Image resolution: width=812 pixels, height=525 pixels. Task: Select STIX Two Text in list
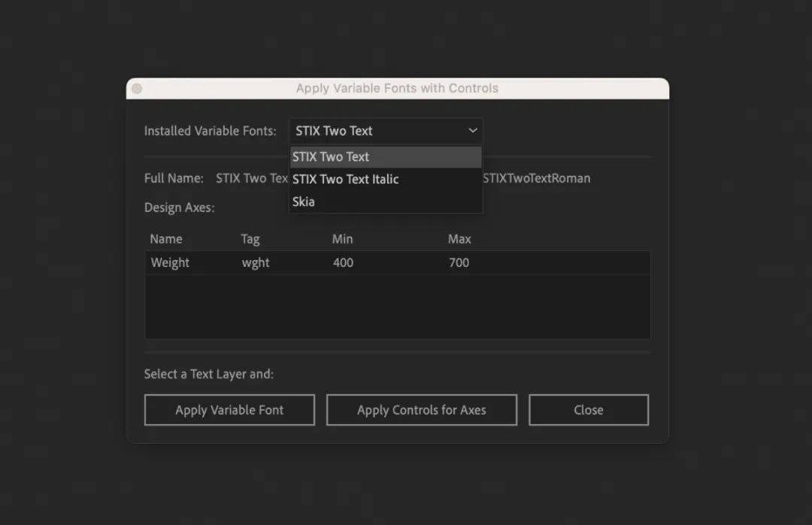(386, 156)
